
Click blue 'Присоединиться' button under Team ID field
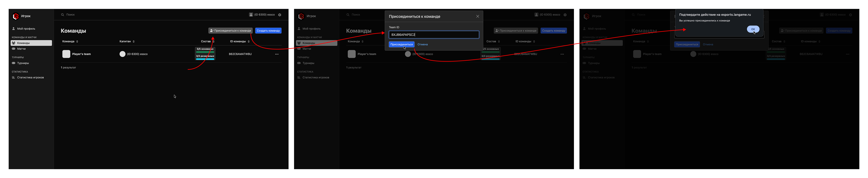pos(401,44)
